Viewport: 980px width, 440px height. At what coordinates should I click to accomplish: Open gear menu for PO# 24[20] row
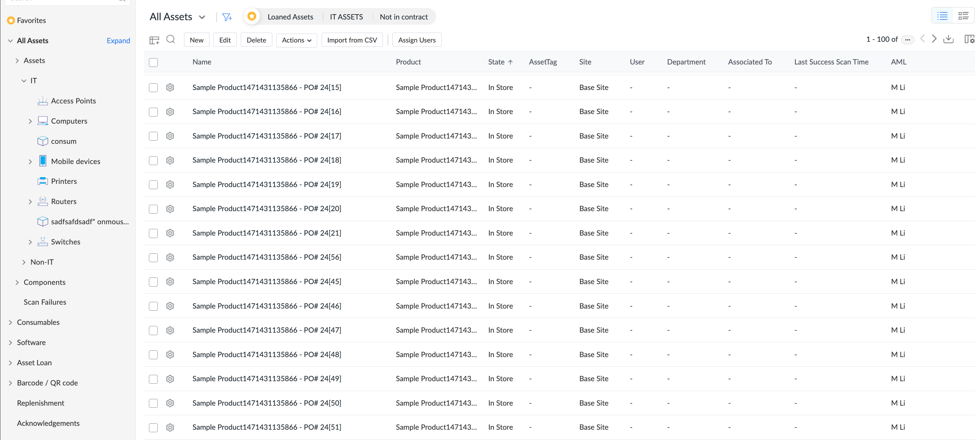(x=170, y=209)
